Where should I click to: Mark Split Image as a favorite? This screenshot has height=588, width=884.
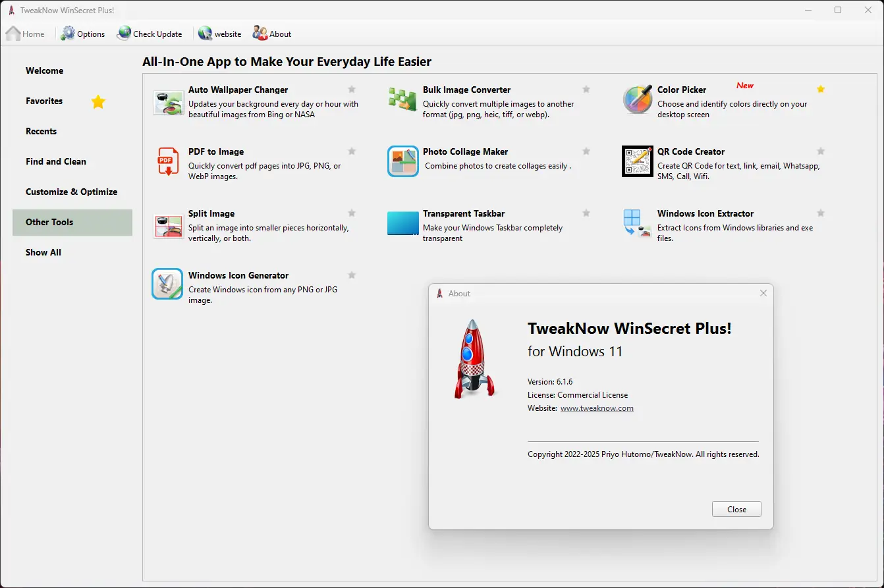pos(352,213)
